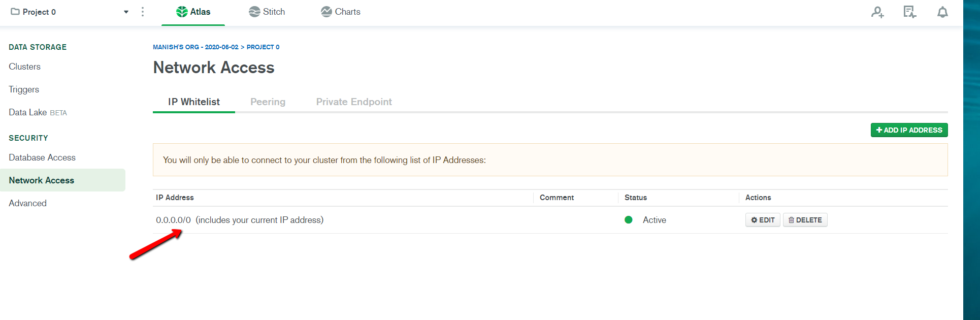This screenshot has width=980, height=320.
Task: Open the activity feed icon
Action: coord(909,12)
